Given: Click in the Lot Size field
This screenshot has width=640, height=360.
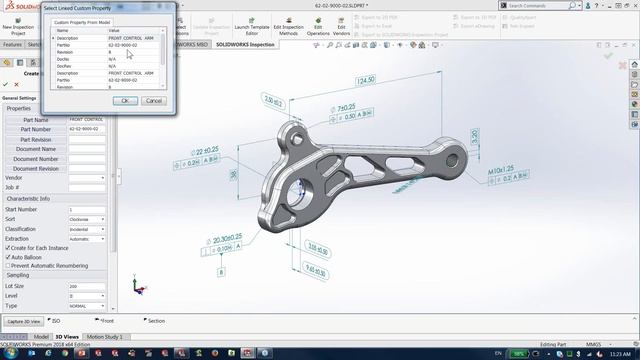Looking at the screenshot, I should coord(87,286).
